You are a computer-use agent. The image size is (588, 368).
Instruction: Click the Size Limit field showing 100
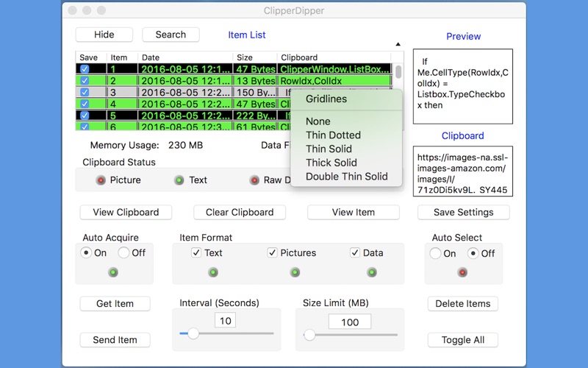point(350,322)
